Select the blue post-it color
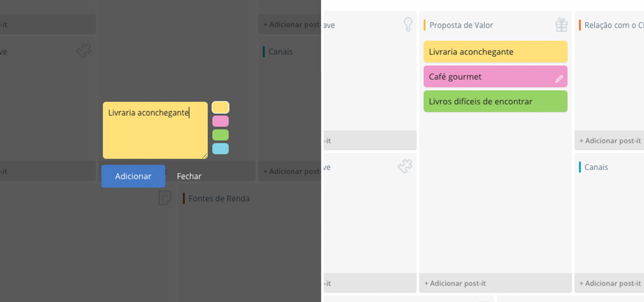The image size is (644, 302). click(220, 149)
